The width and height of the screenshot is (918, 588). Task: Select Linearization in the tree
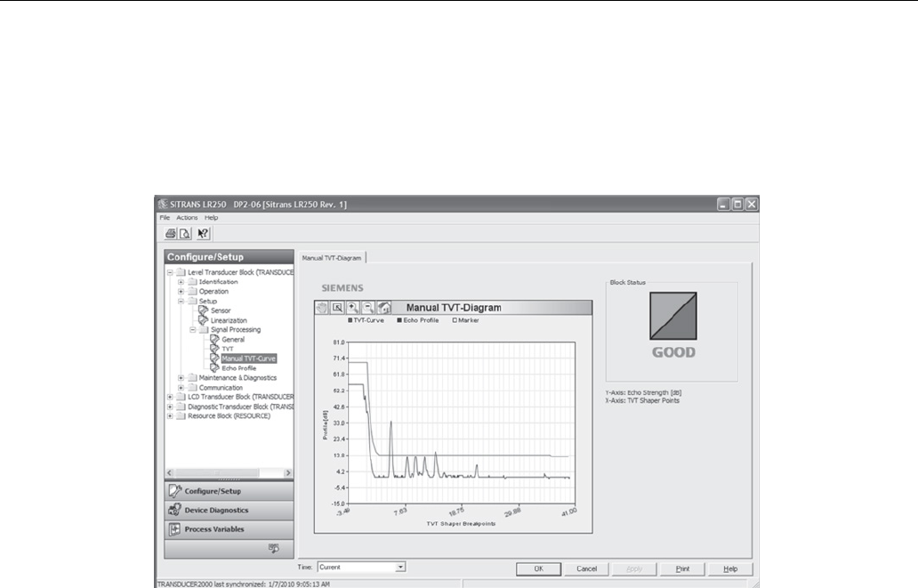229,320
